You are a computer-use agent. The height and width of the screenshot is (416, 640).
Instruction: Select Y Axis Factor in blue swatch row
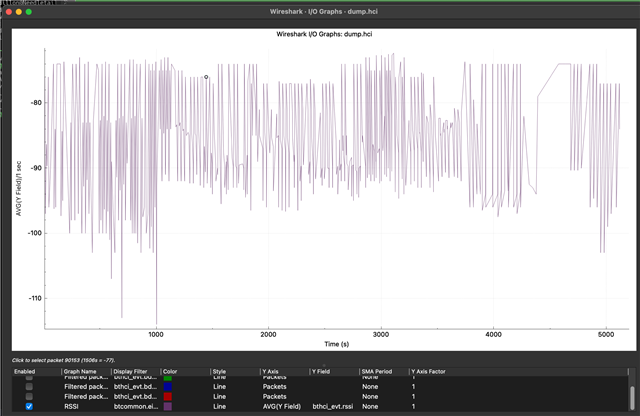pyautogui.click(x=413, y=386)
